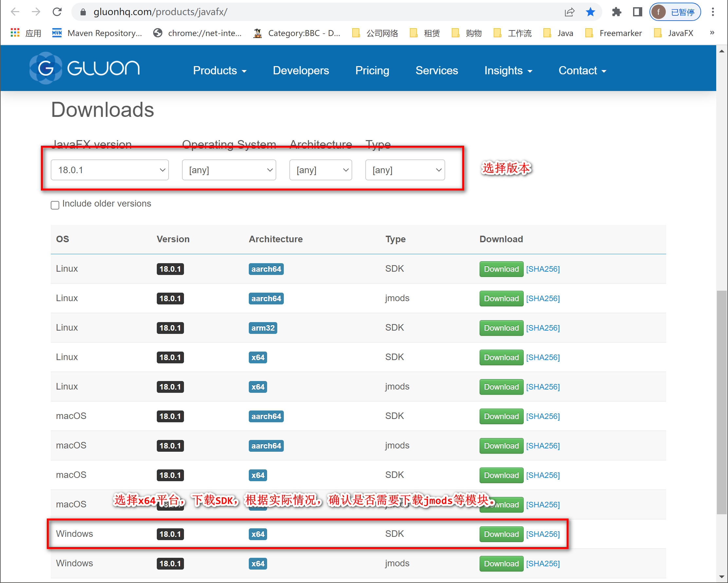
Task: Open the Pricing page
Action: (372, 70)
